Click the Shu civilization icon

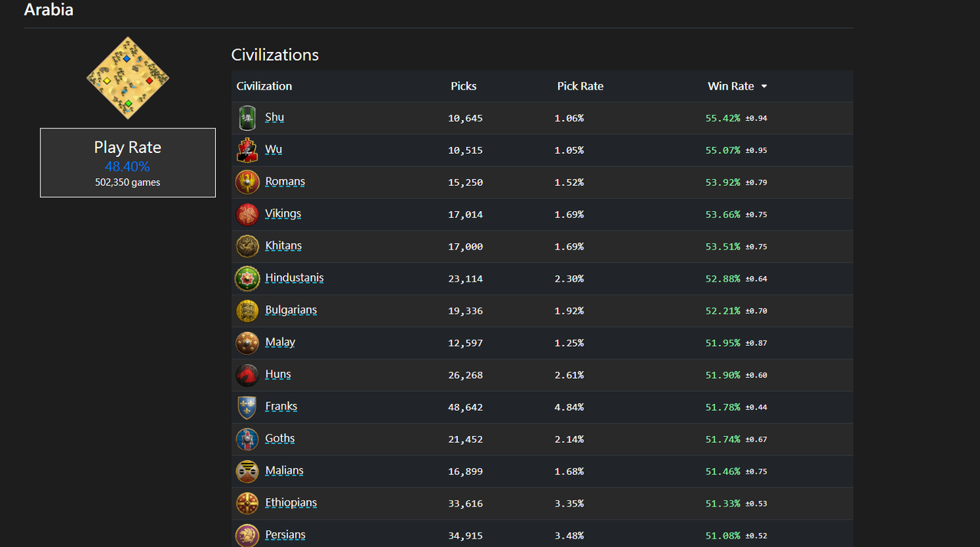coord(247,118)
